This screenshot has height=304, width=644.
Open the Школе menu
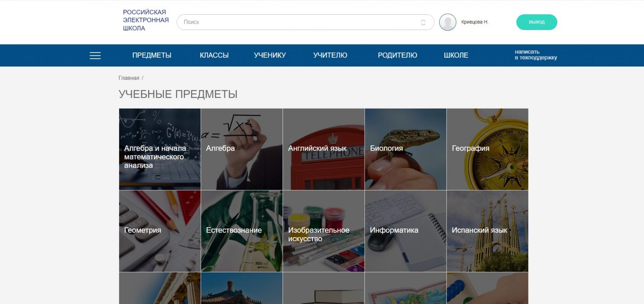(x=456, y=55)
